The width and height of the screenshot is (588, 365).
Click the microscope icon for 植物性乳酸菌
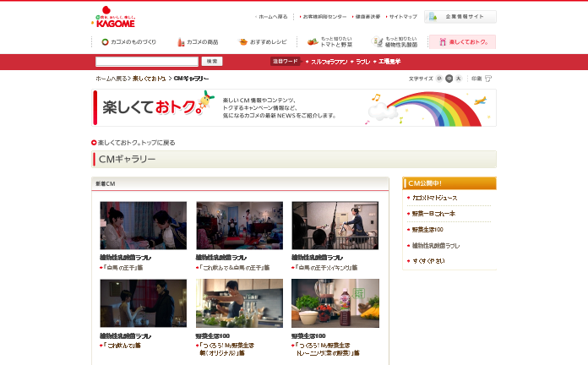click(x=377, y=41)
